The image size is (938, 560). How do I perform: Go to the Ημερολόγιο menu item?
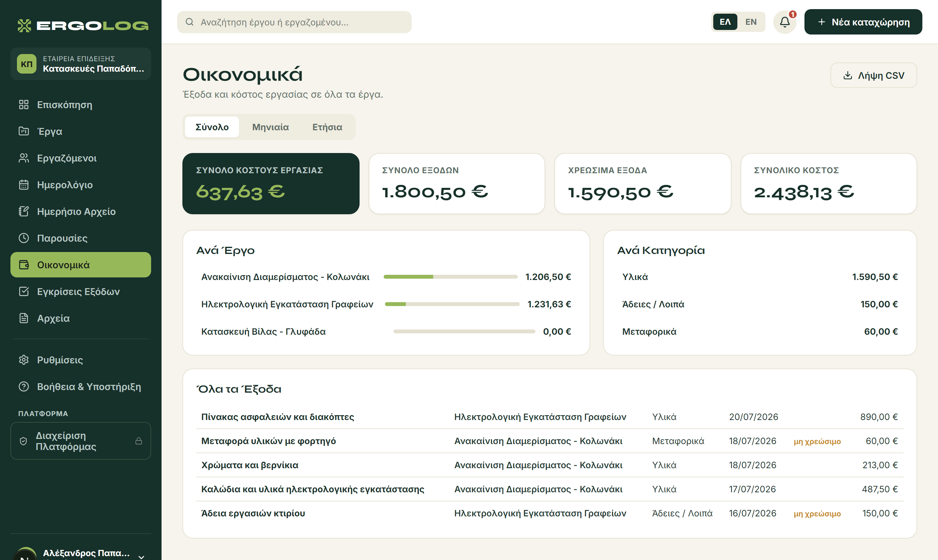[x=81, y=185]
